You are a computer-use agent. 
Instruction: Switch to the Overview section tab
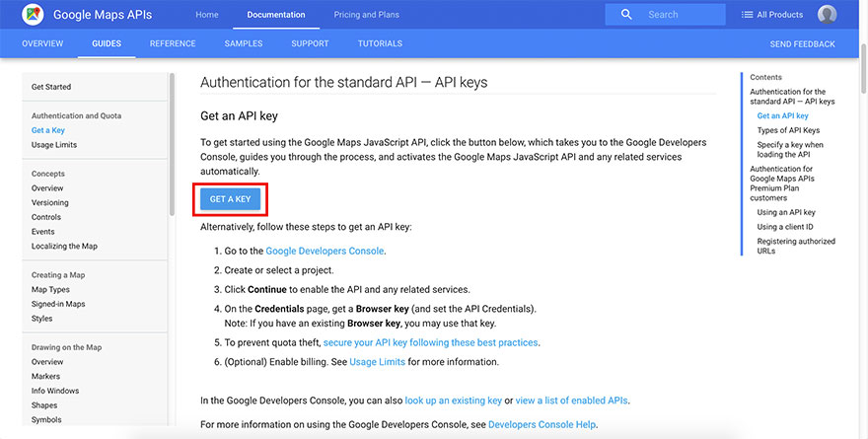click(42, 43)
